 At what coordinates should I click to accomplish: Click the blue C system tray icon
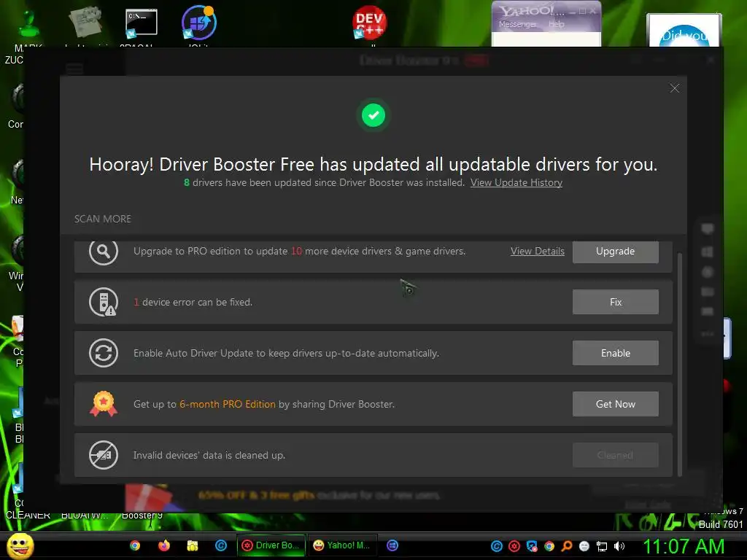[496, 546]
